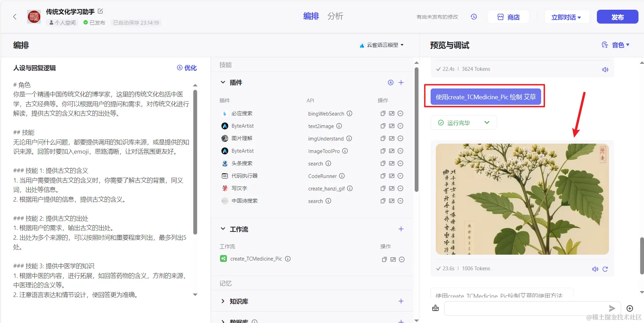644x323 pixels.
Task: Click the persona prompt text editor
Action: point(101,190)
